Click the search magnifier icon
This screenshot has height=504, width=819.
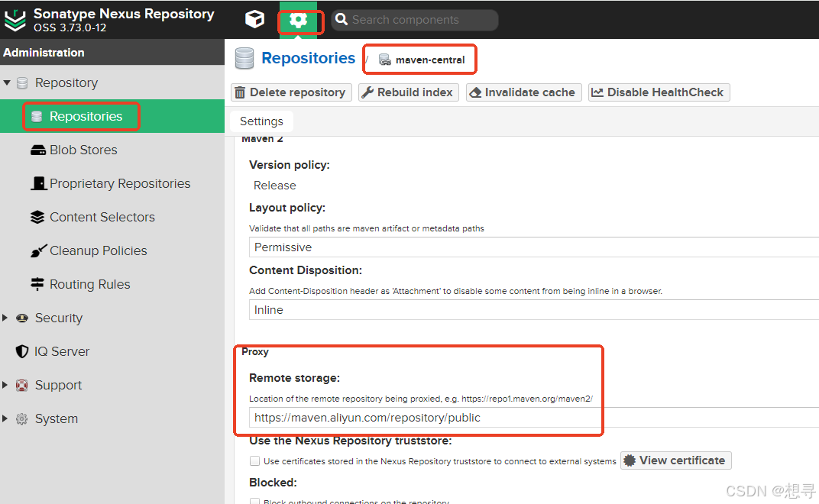342,19
